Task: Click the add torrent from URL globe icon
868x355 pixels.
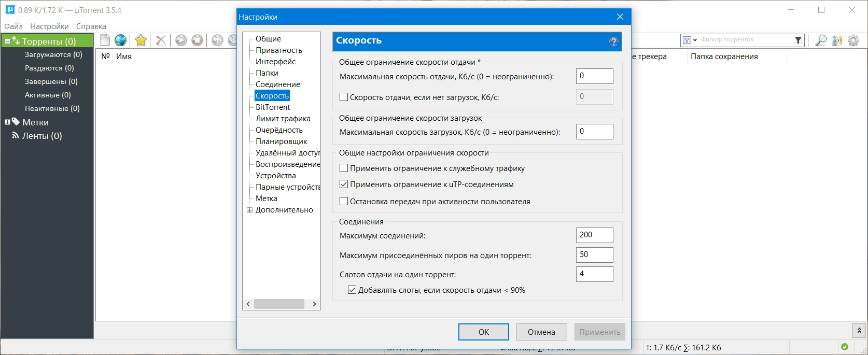Action: pyautogui.click(x=121, y=40)
